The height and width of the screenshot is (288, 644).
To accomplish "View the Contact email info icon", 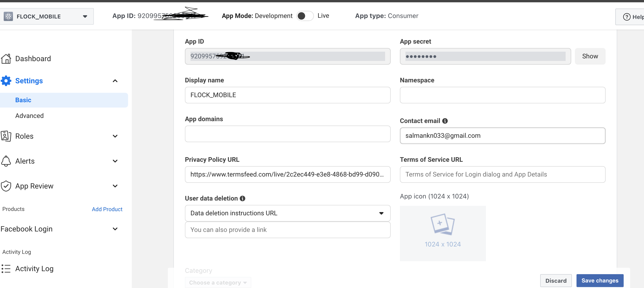I will (445, 121).
